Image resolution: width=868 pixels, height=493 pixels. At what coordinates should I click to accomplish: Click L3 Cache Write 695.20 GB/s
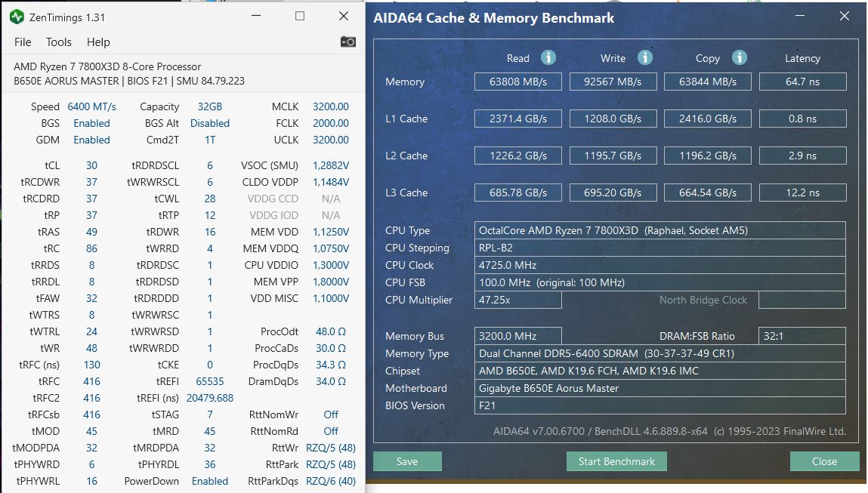pos(613,193)
